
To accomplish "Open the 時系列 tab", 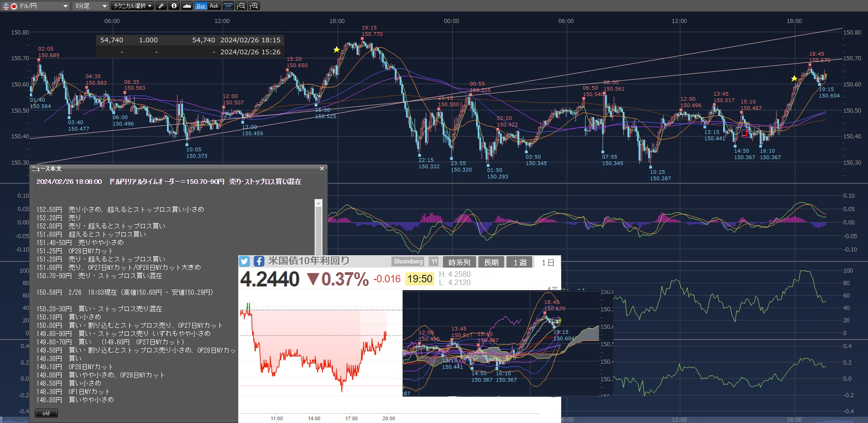I will pyautogui.click(x=459, y=263).
